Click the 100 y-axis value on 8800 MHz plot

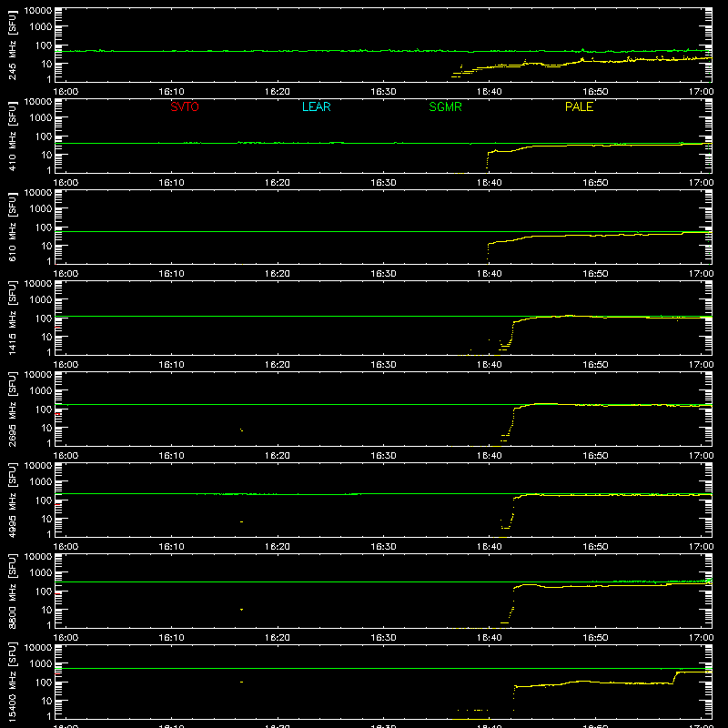[44, 591]
